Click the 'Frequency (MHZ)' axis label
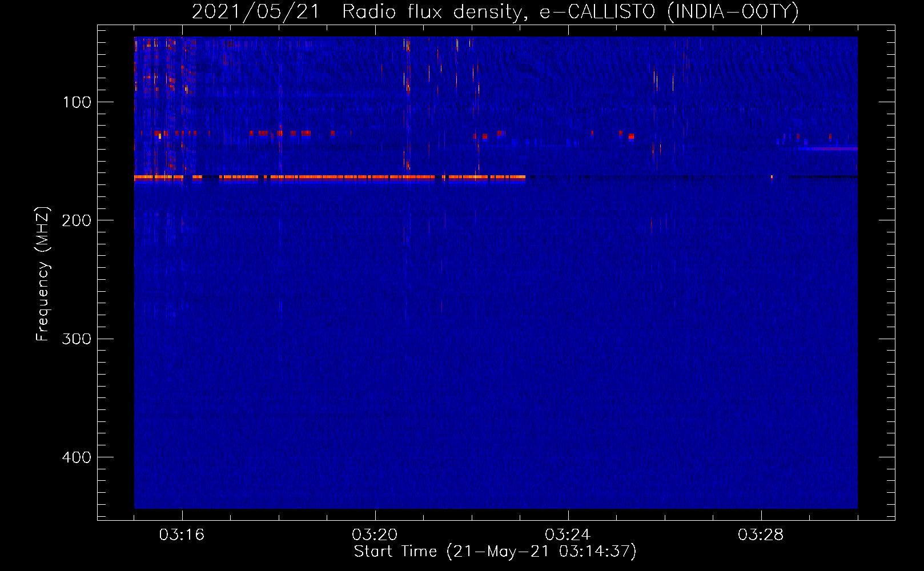This screenshot has height=571, width=924. tap(43, 274)
